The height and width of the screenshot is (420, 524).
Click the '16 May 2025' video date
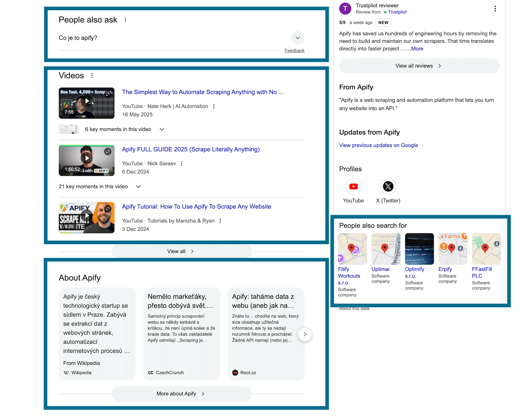pyautogui.click(x=137, y=115)
